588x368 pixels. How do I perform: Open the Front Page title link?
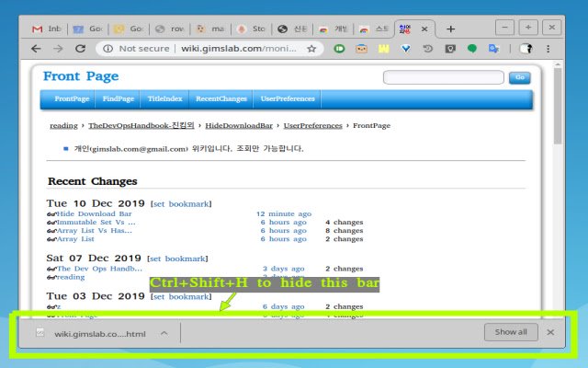pos(81,76)
